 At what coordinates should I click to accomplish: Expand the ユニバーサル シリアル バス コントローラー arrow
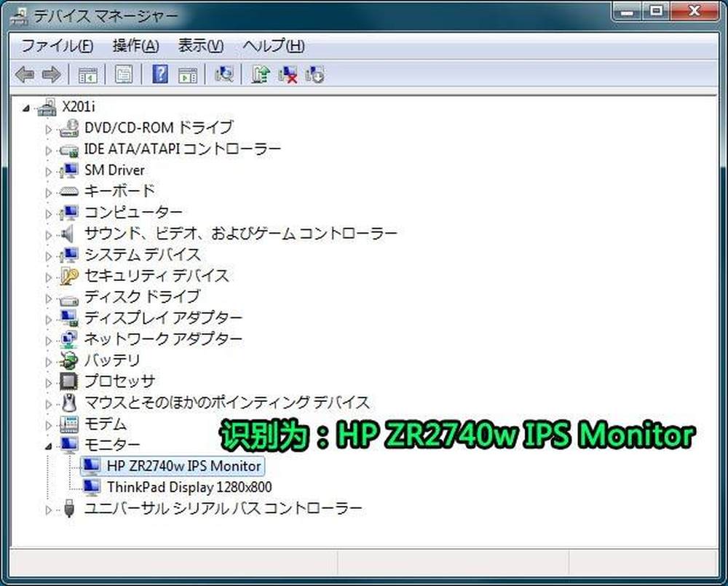[48, 510]
